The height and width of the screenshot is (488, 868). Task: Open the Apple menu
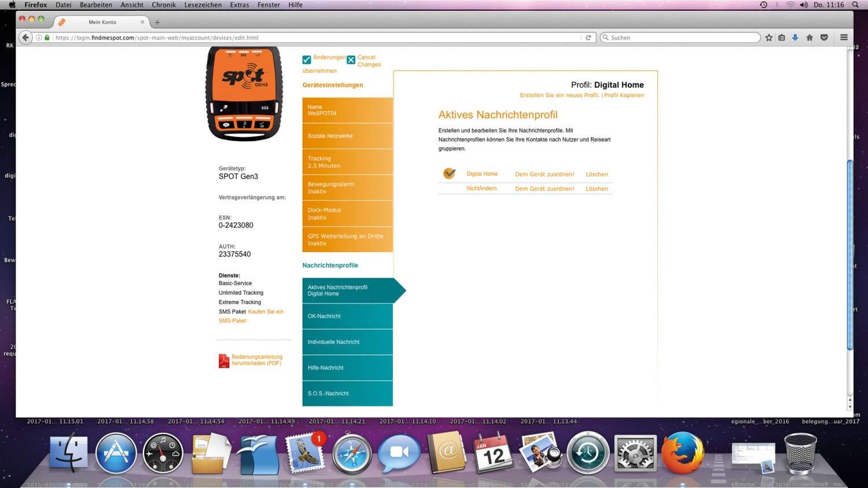(x=12, y=5)
